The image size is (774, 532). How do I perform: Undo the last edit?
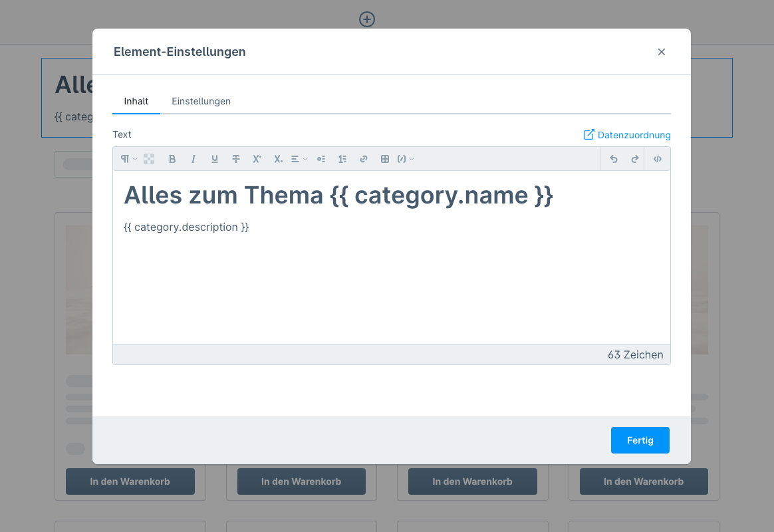pos(614,159)
